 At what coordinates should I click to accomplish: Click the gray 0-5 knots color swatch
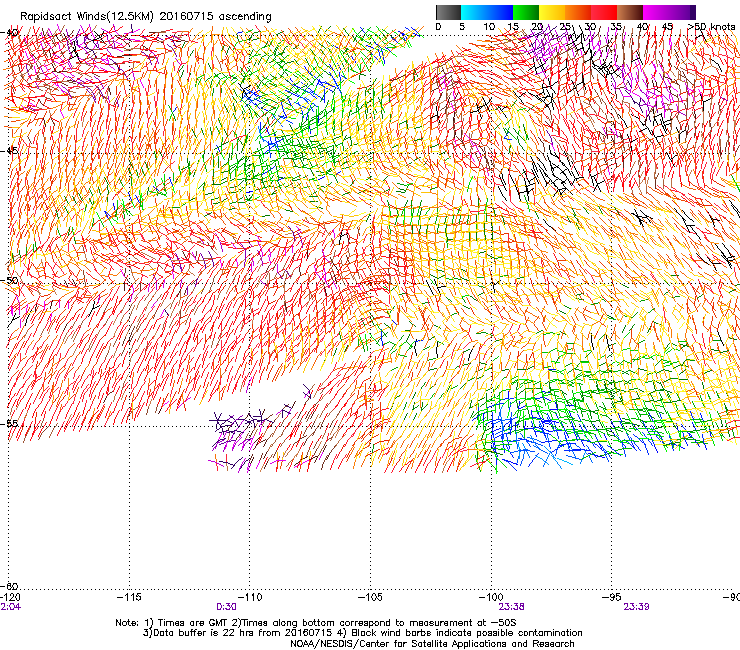448,12
